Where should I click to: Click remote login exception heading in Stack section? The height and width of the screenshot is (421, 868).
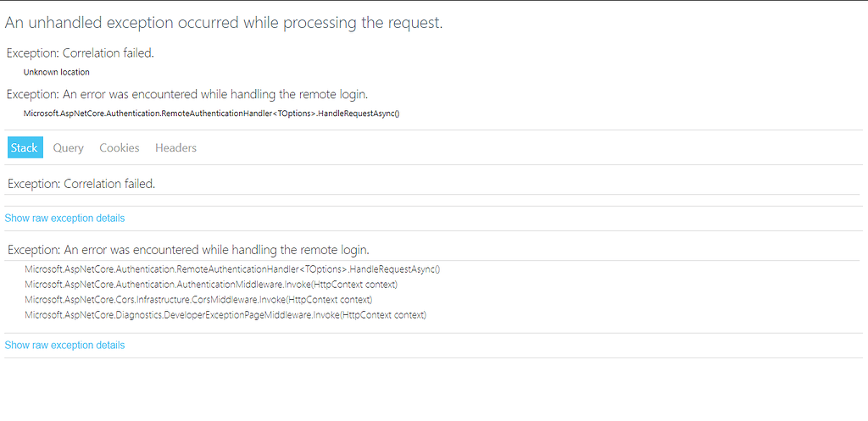(x=187, y=250)
